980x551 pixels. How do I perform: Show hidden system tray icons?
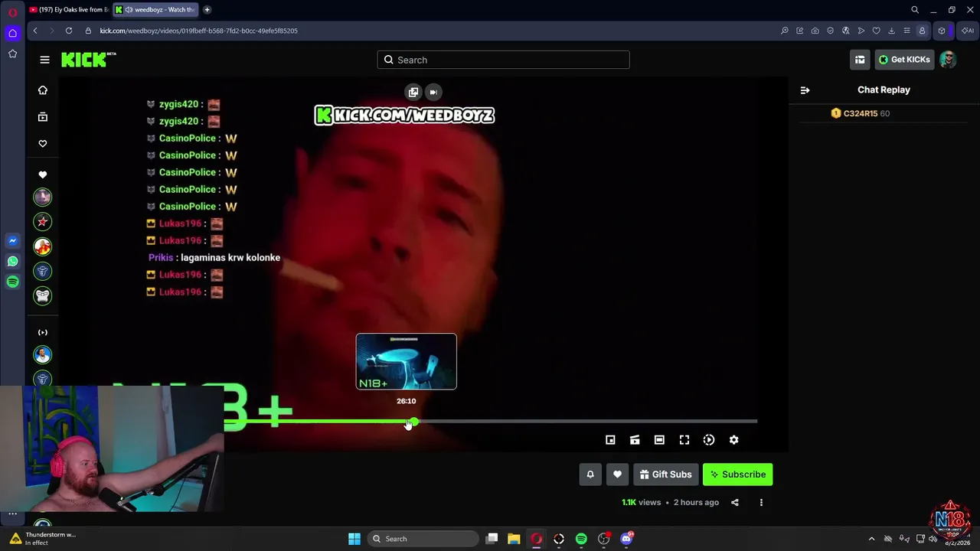coord(871,539)
